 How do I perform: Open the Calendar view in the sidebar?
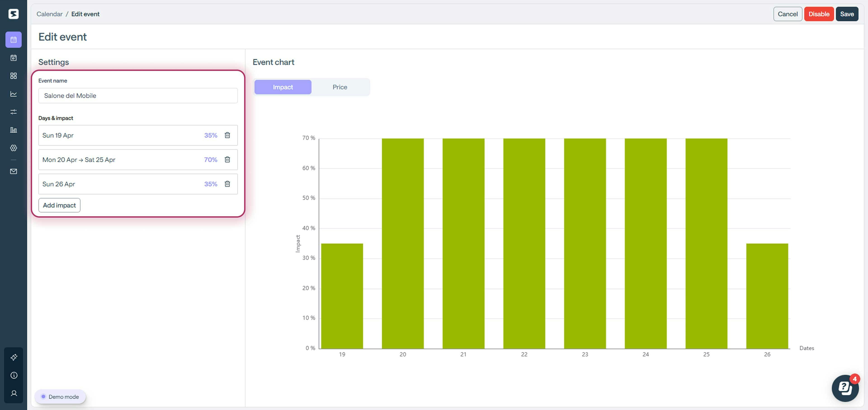[14, 39]
